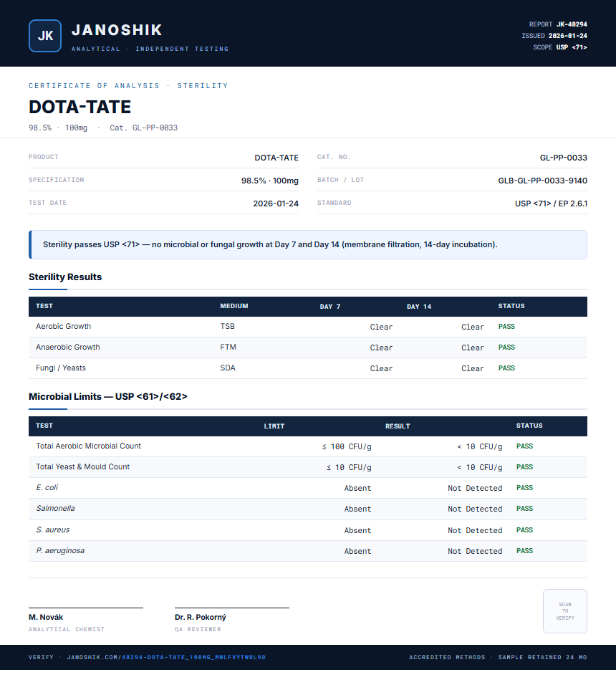The height and width of the screenshot is (690, 616).
Task: Click Day 7 Clear result for Anaerobic Growth
Action: coord(381,348)
